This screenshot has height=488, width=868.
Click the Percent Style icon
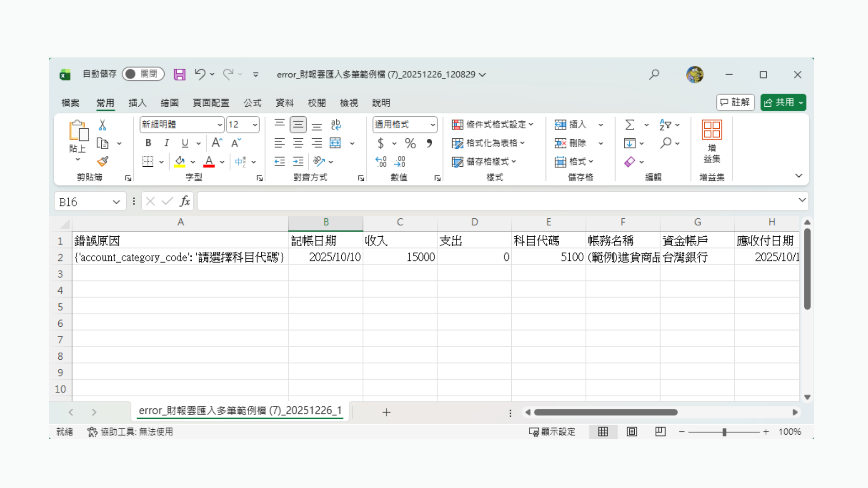pos(410,143)
